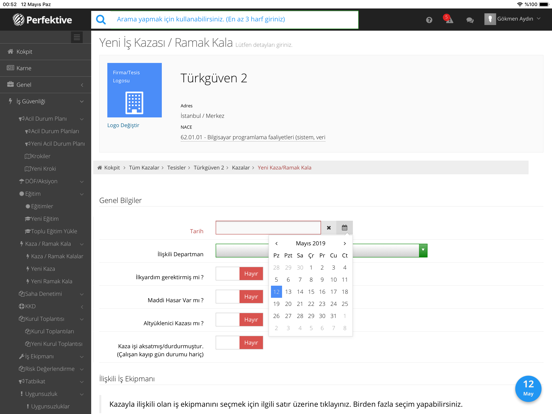Screen dimensions: 552x414
Task: Open the notifications bell with red badge
Action: tap(448, 19)
